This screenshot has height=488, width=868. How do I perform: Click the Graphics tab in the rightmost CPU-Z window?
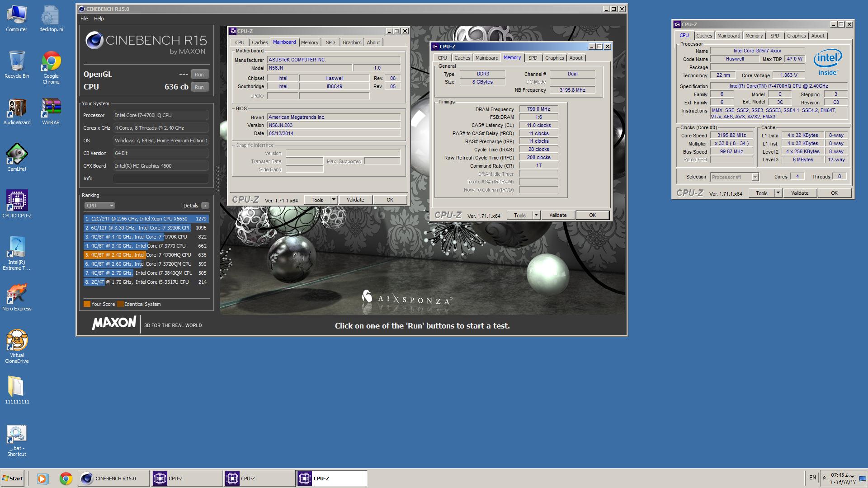click(x=796, y=36)
